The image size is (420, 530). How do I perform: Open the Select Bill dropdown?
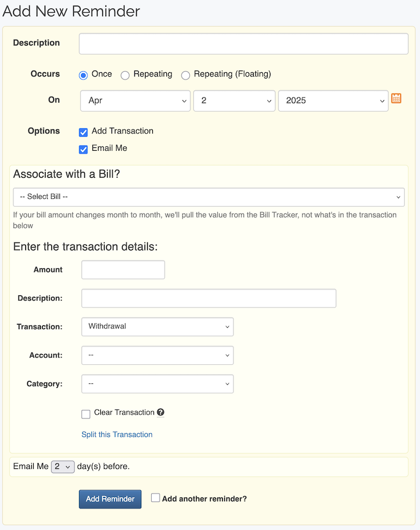(x=208, y=197)
